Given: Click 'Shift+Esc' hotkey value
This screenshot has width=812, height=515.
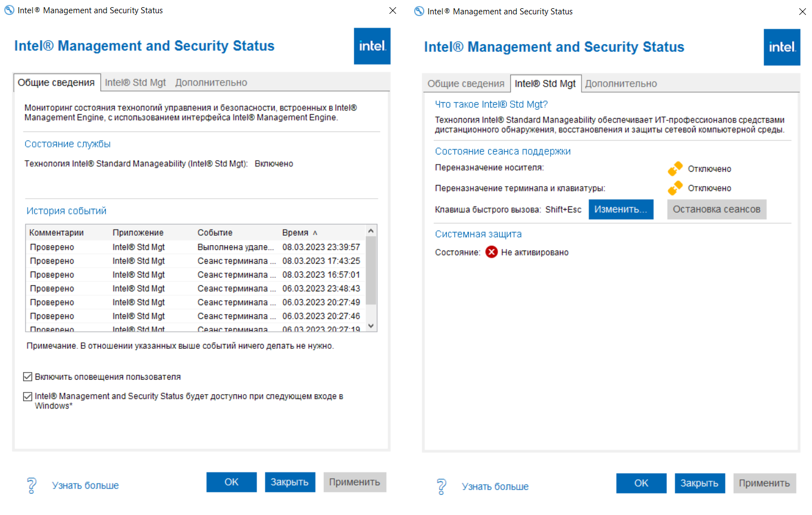Looking at the screenshot, I should point(563,209).
